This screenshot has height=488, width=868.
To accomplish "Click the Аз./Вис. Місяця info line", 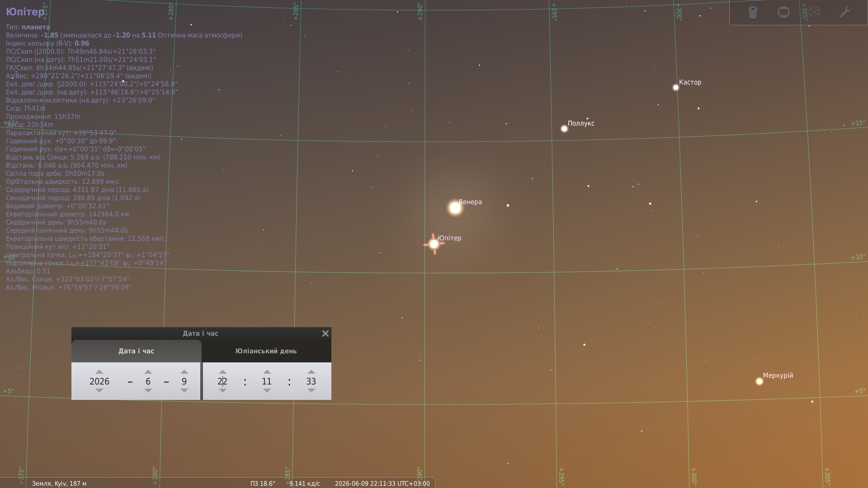I will point(69,287).
